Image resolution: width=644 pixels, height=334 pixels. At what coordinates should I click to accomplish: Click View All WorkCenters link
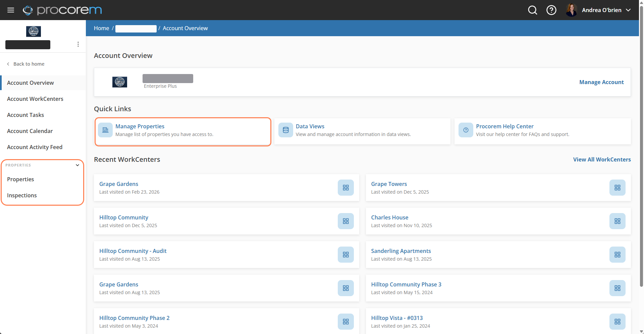[602, 159]
